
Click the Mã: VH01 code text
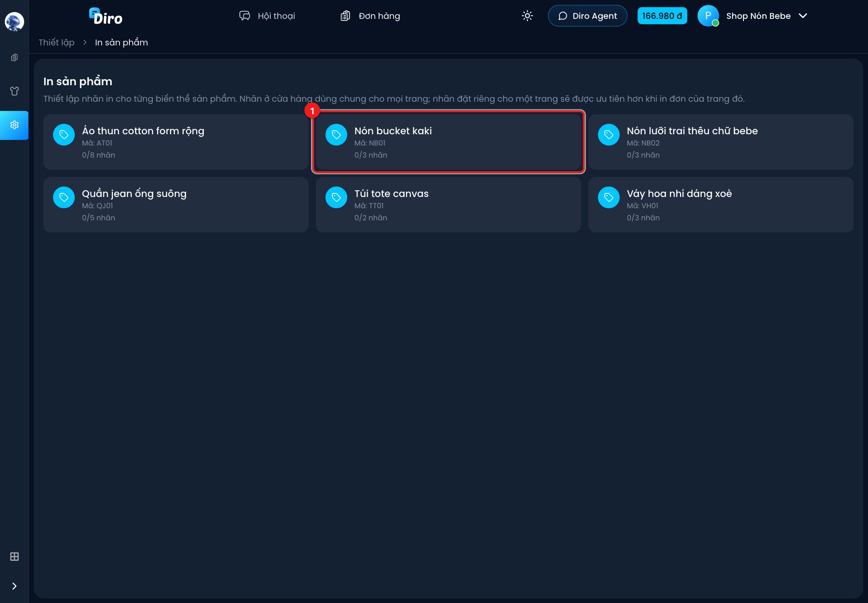pyautogui.click(x=643, y=206)
